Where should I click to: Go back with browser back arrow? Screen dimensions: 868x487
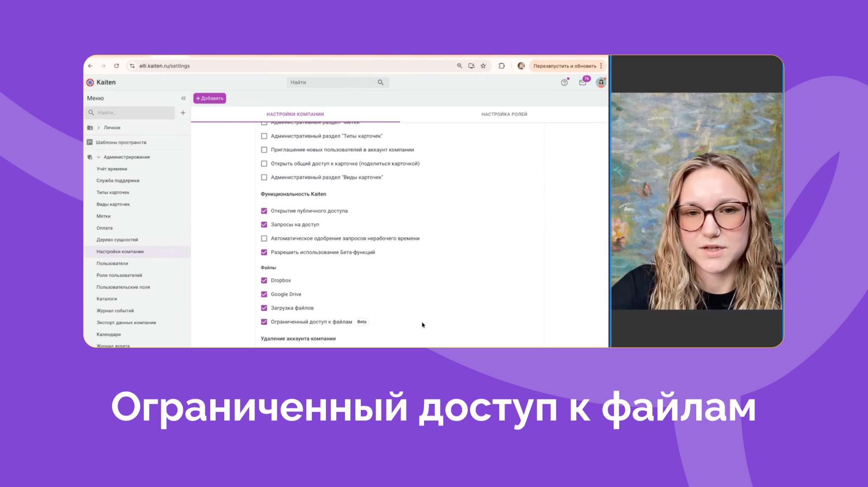tap(90, 66)
